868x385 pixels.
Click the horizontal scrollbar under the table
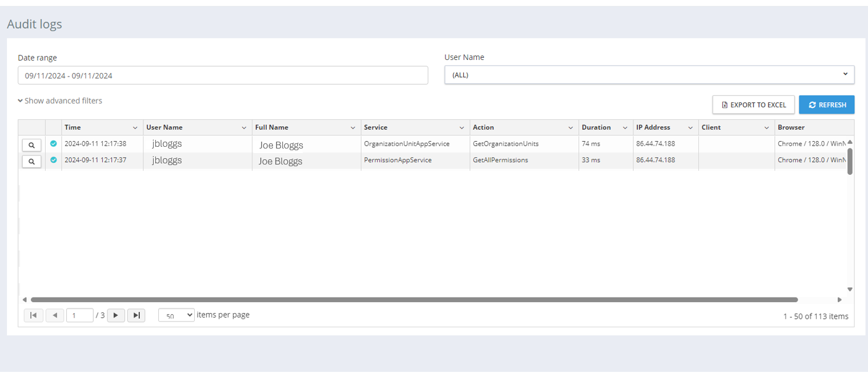(x=414, y=299)
